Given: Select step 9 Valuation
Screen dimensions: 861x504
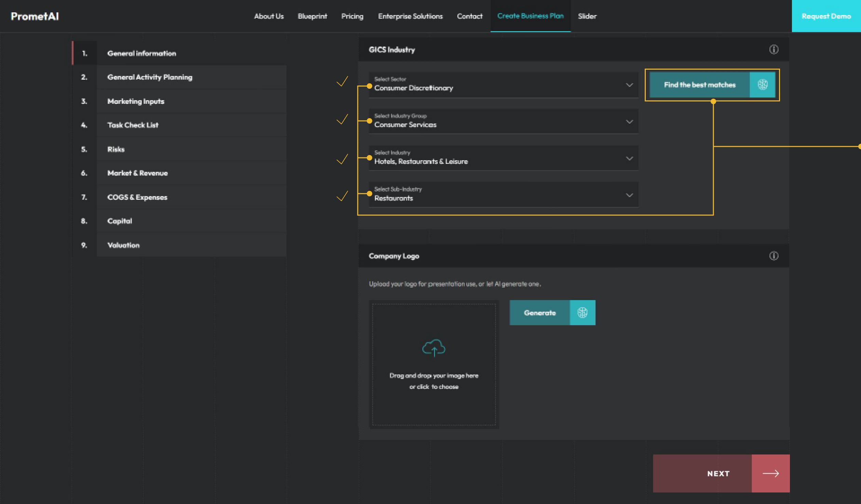Looking at the screenshot, I should (179, 245).
